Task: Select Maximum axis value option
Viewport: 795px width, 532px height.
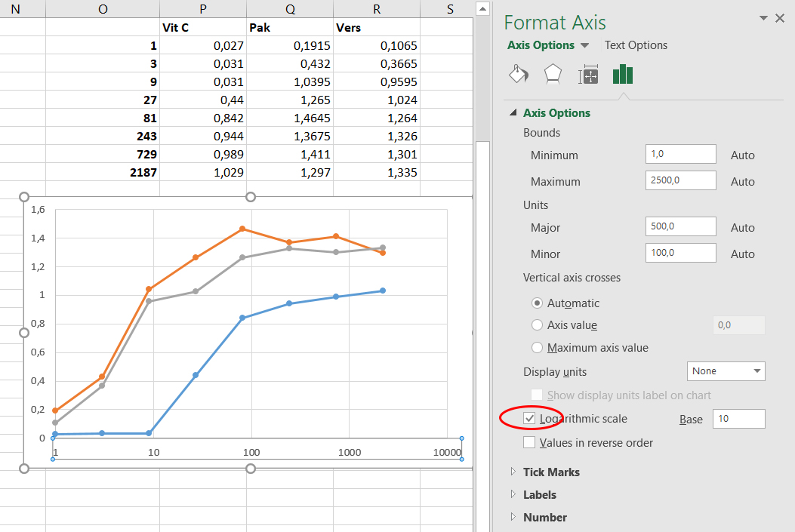Action: point(538,348)
